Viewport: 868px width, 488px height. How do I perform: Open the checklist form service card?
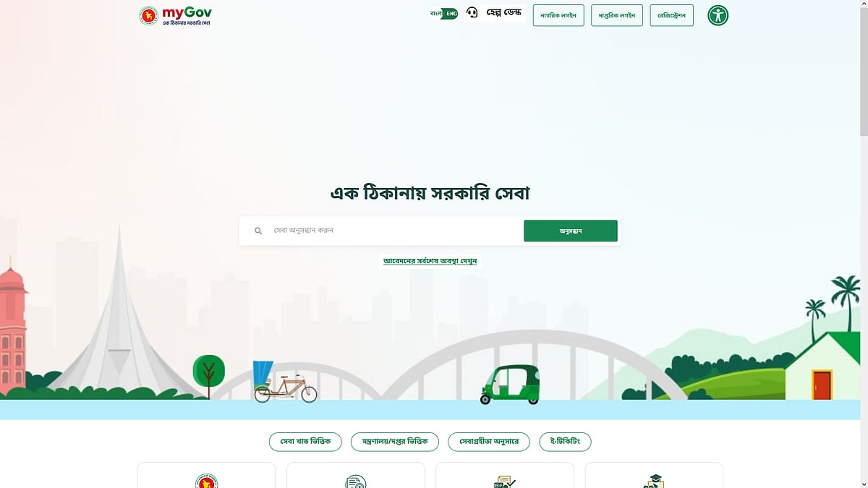(505, 475)
